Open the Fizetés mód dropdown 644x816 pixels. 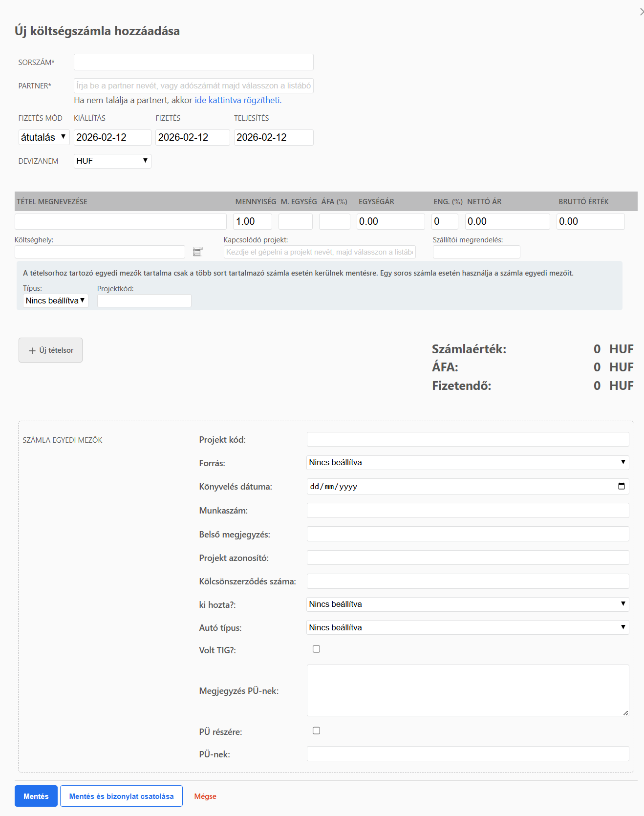[x=44, y=137]
